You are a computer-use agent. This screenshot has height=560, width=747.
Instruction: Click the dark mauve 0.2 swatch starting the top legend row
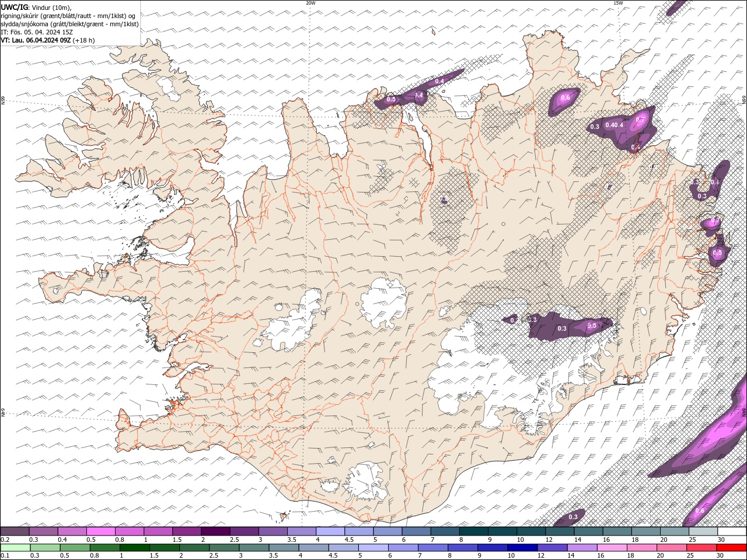pos(15,531)
